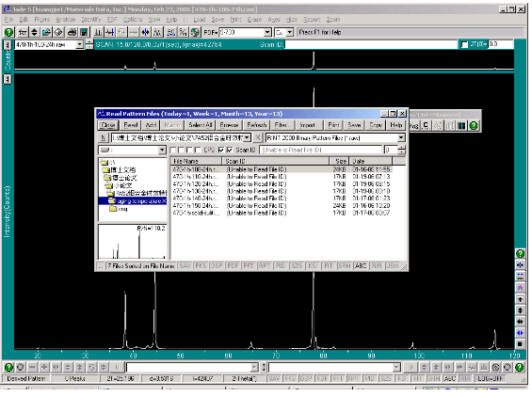
Task: Toggle the 2T(0) checkbox
Action: coord(464,44)
